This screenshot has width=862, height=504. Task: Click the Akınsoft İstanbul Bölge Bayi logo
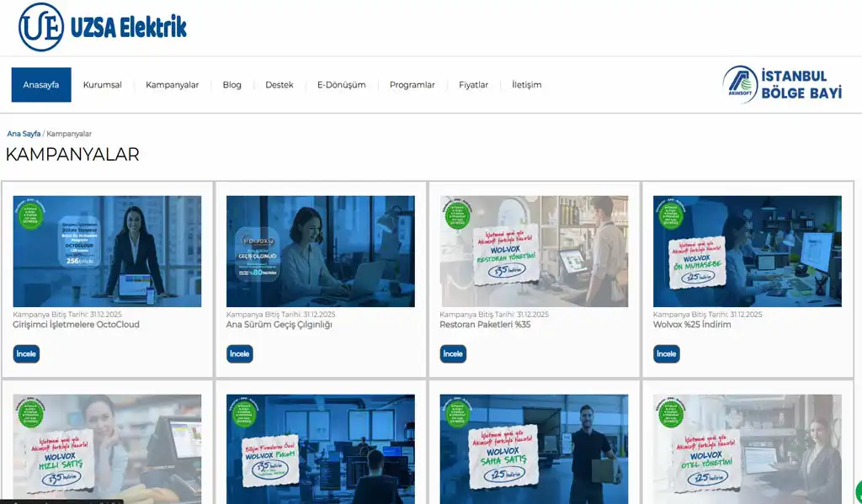click(782, 85)
